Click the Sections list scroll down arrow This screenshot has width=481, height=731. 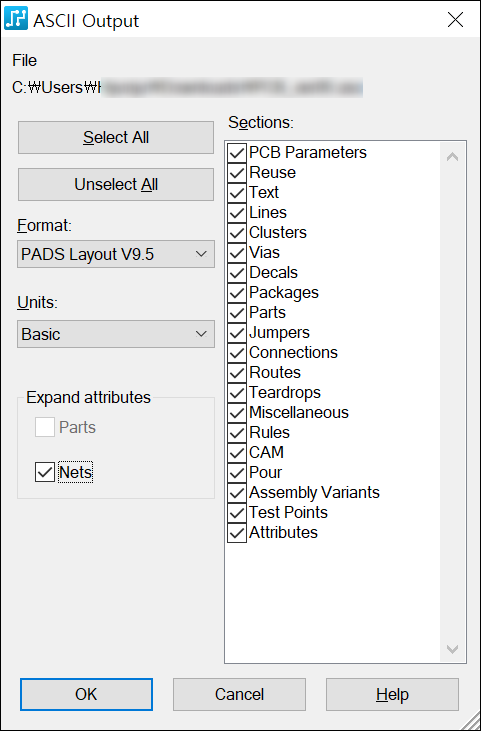point(452,648)
